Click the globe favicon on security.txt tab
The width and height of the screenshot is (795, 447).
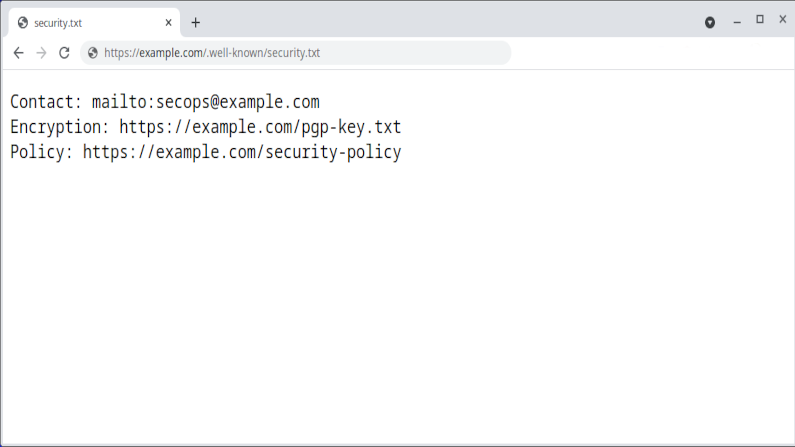23,22
